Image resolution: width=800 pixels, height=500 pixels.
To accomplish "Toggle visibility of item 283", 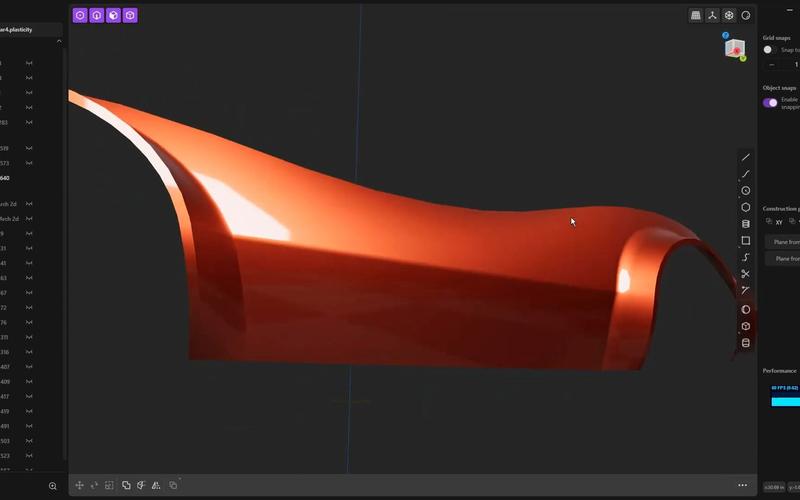I will coord(29,122).
